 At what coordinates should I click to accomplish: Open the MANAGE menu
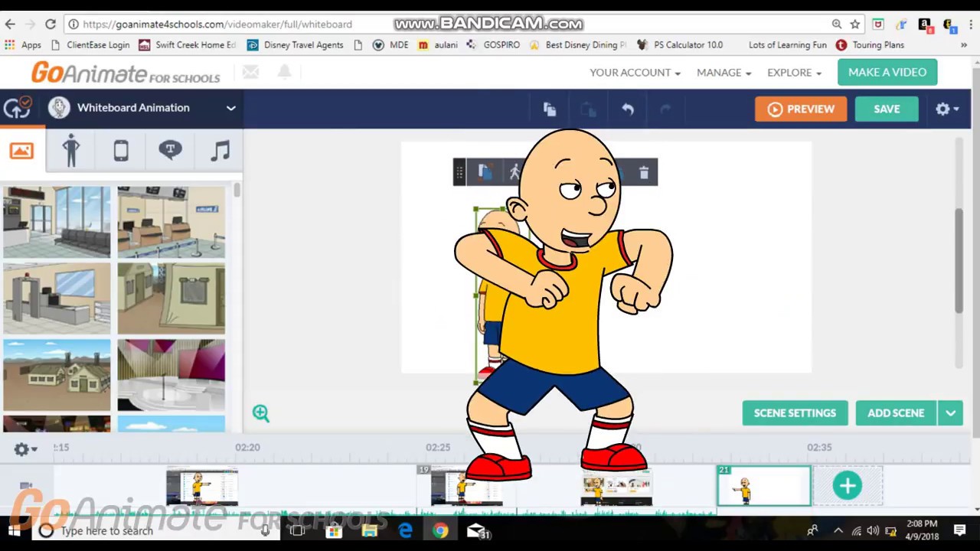coord(724,73)
